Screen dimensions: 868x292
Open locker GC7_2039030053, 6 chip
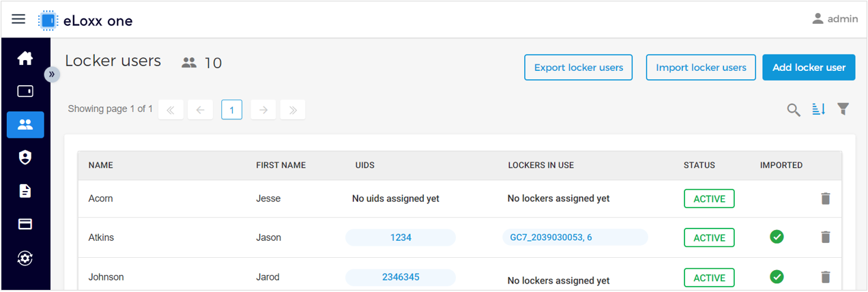tap(575, 237)
